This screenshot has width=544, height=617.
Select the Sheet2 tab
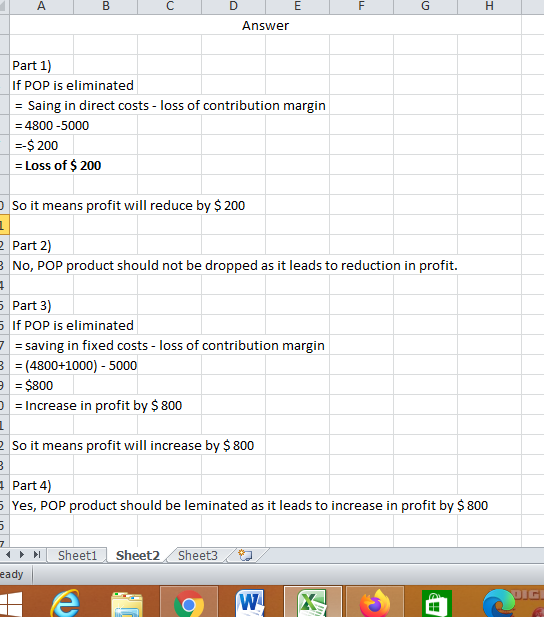point(137,555)
